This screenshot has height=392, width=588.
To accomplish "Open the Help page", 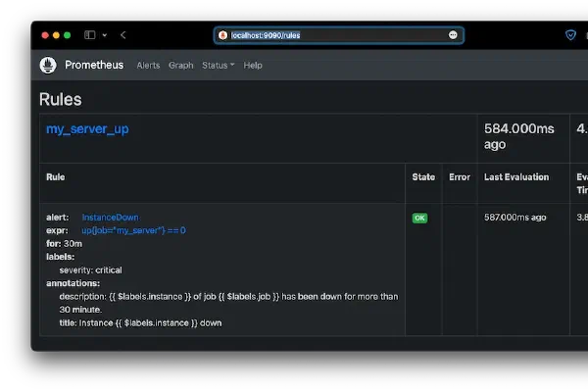I will 253,66.
